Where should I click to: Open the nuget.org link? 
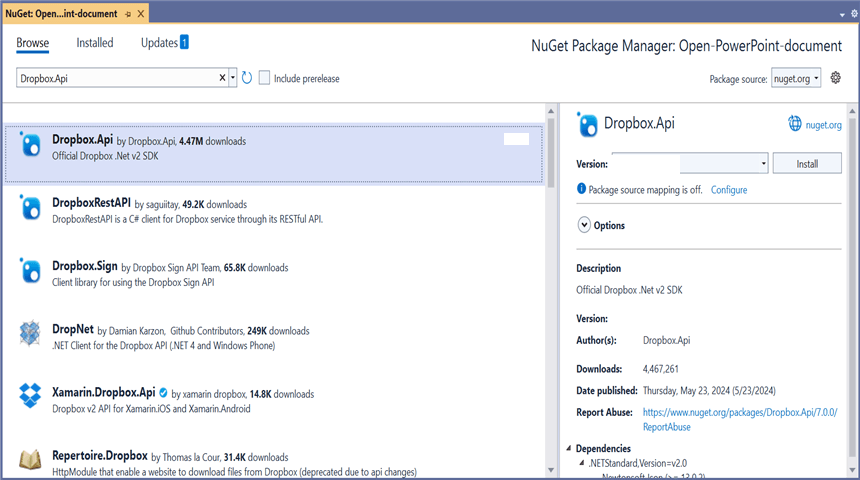tap(823, 125)
